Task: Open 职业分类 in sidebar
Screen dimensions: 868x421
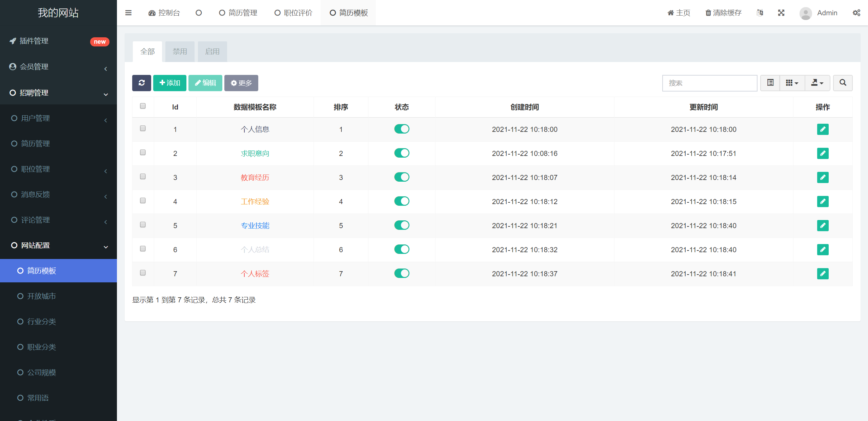Action: click(x=58, y=347)
